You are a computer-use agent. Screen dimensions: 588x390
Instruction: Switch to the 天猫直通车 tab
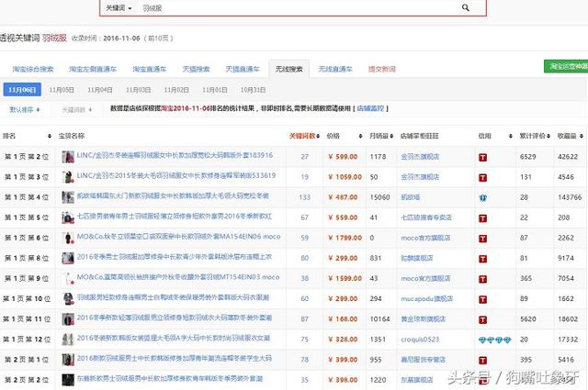(x=243, y=69)
